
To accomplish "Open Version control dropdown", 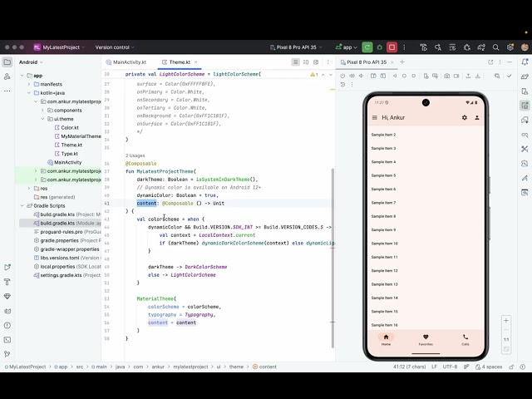I will (x=115, y=47).
